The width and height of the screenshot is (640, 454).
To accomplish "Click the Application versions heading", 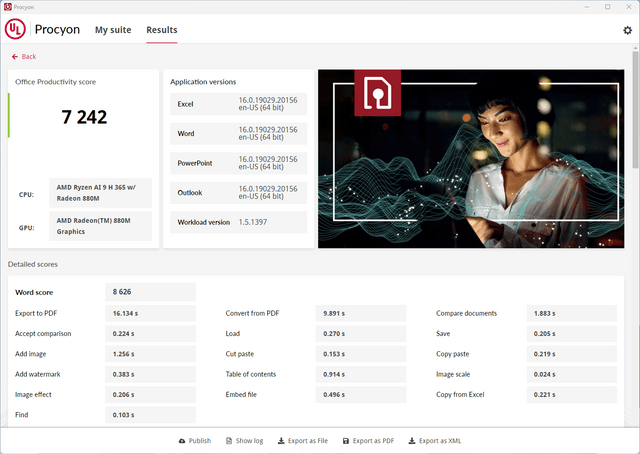I will (203, 82).
